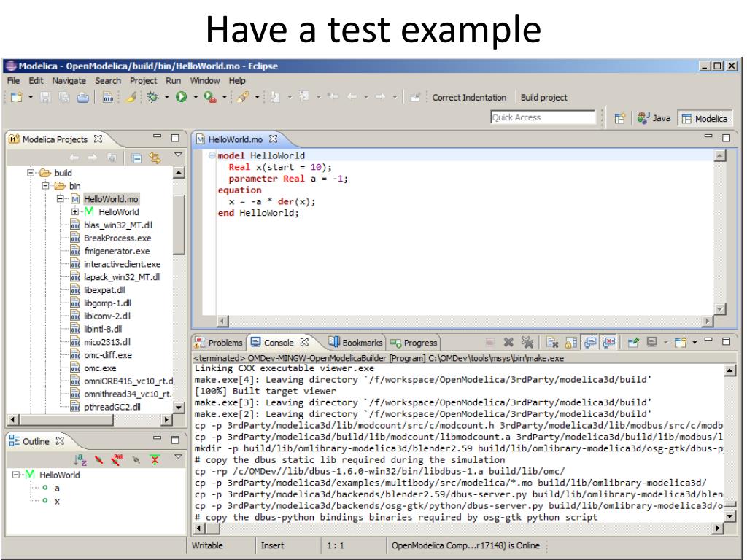Click the Collapse All icon in Modelica Projects

(x=136, y=158)
